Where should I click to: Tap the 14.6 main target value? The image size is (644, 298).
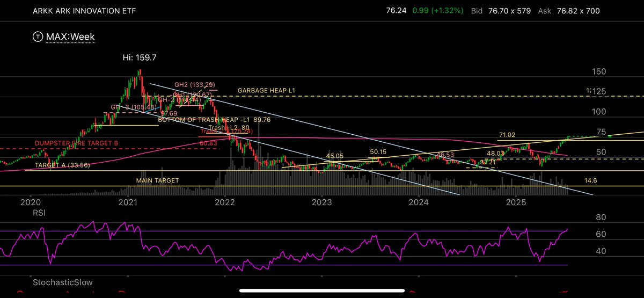pos(591,181)
